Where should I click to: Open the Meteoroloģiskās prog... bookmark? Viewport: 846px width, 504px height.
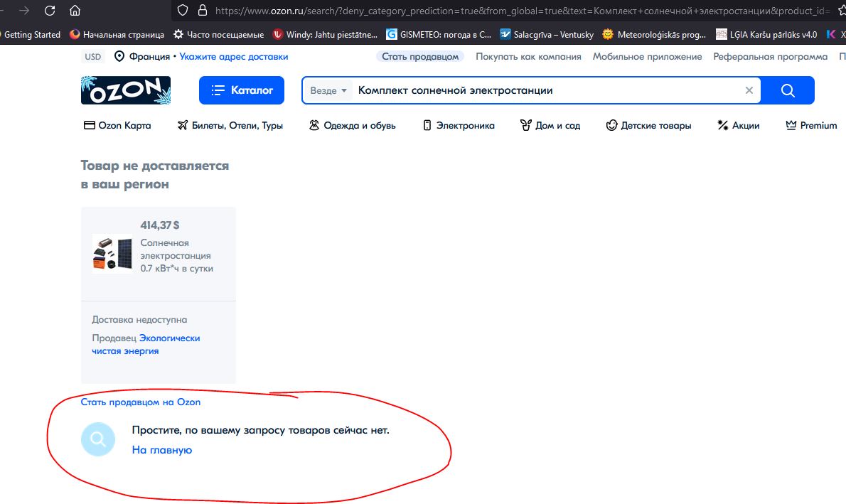pyautogui.click(x=654, y=35)
